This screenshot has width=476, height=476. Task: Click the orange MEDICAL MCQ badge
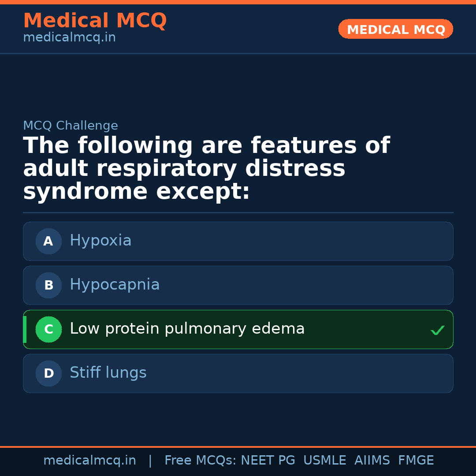tap(395, 29)
